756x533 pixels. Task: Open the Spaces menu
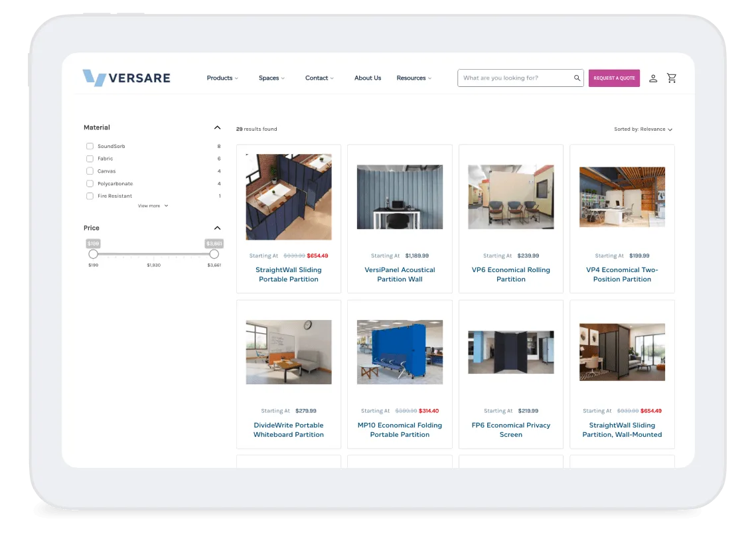tap(271, 78)
